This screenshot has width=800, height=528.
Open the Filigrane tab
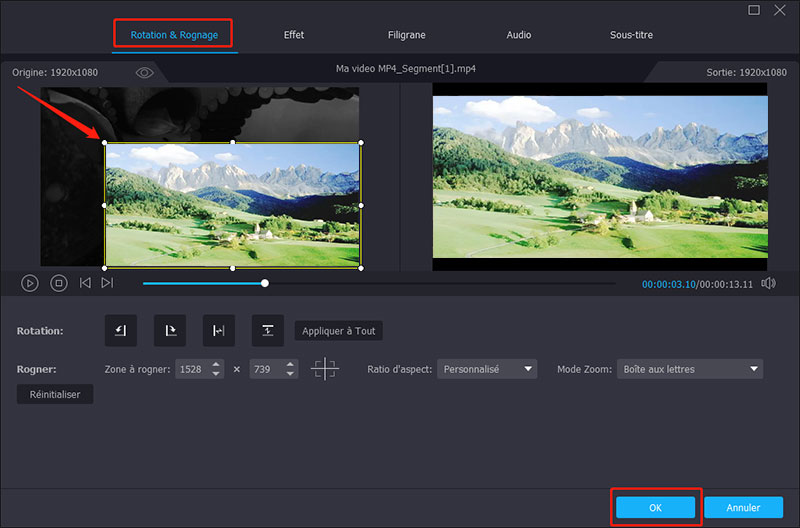coord(407,35)
